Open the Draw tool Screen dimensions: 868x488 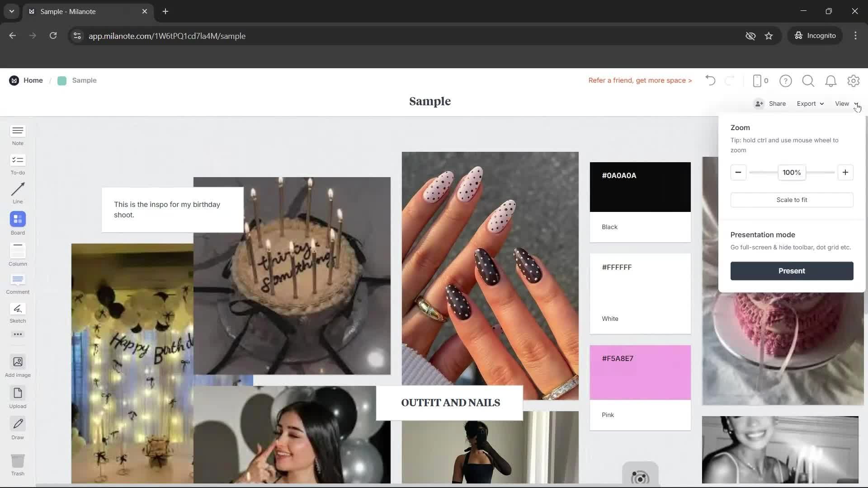[18, 427]
